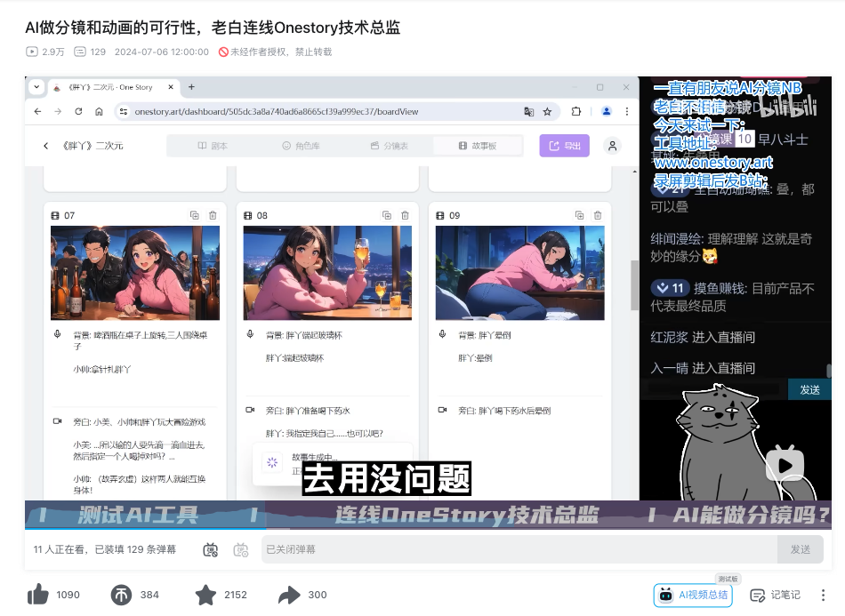The image size is (845, 616).
Task: Open AI视频总结 summary button
Action: coord(693,595)
